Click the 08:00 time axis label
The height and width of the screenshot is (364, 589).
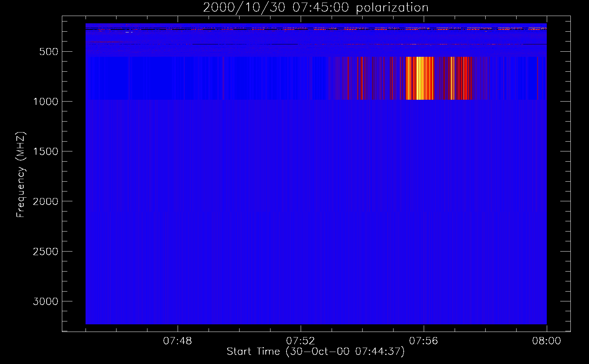pos(546,341)
